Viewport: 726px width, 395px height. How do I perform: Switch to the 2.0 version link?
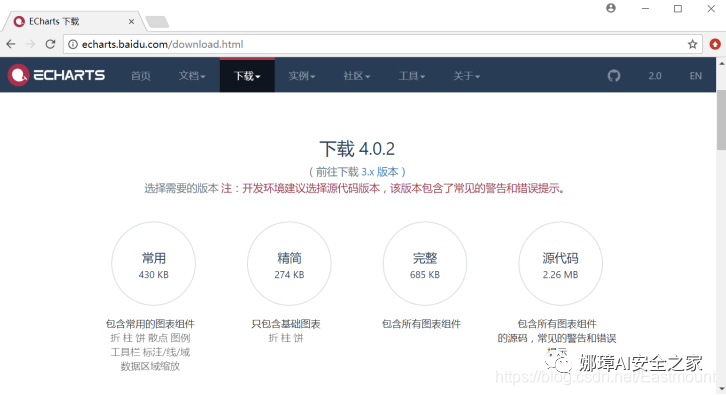[655, 75]
